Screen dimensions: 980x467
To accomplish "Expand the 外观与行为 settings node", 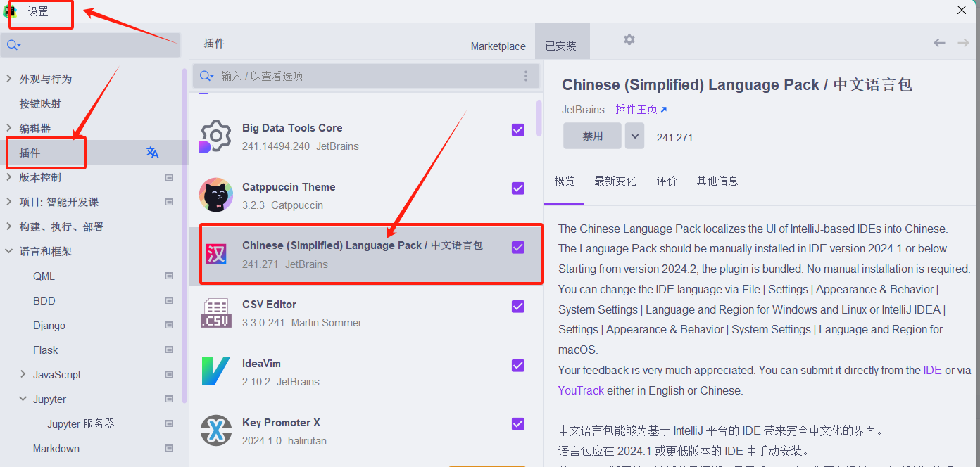I will click(x=8, y=79).
